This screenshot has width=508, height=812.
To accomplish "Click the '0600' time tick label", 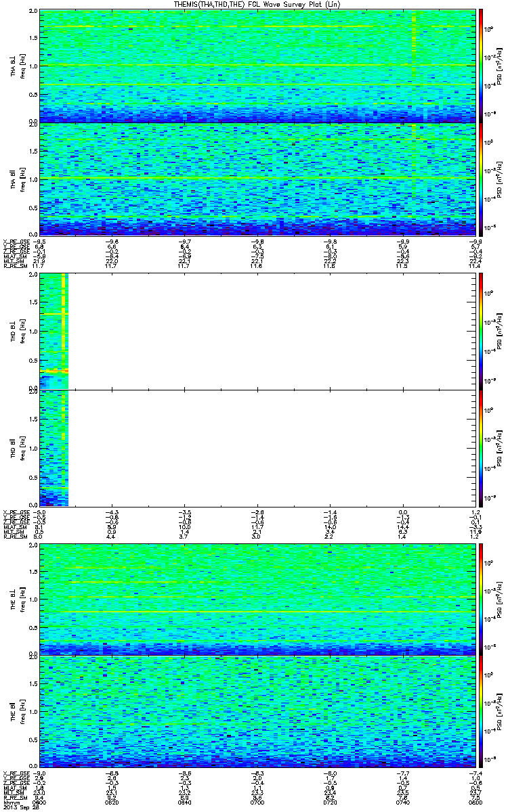I will tap(41, 801).
